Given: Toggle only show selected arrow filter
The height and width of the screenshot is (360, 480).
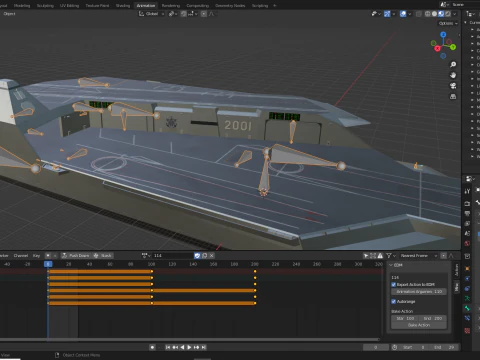Looking at the screenshot, I should click(366, 256).
